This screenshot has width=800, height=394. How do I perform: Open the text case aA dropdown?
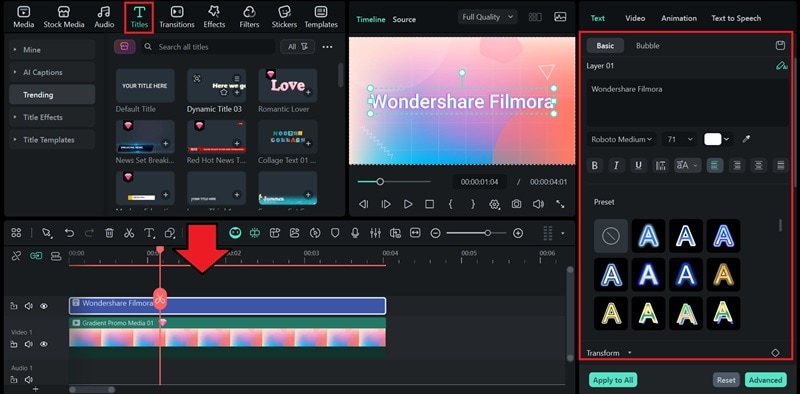pyautogui.click(x=687, y=165)
